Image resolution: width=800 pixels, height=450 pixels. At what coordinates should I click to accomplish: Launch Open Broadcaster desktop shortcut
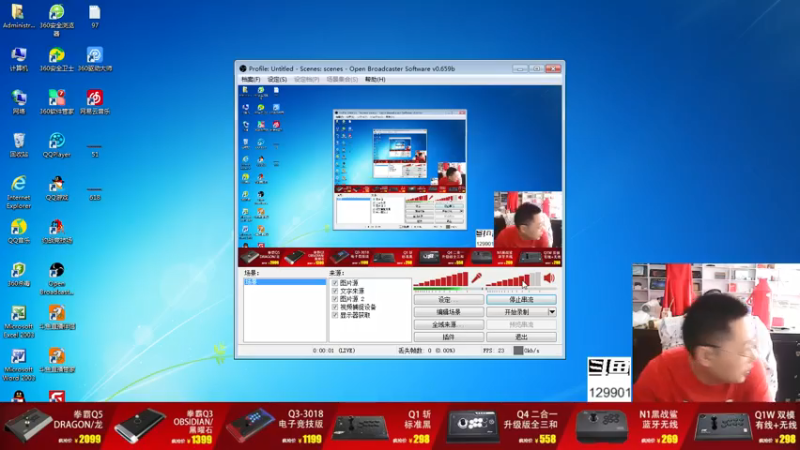57,279
